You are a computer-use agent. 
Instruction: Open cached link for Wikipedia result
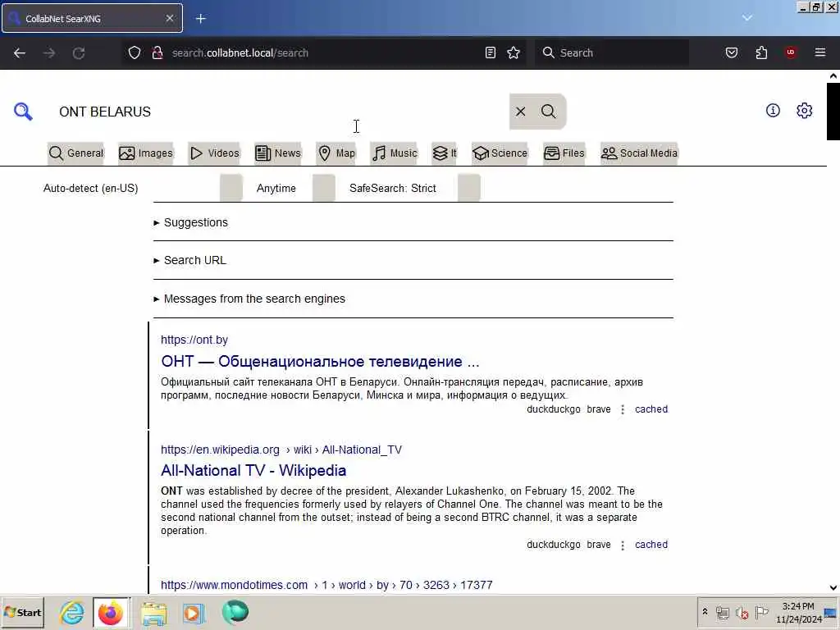pos(651,545)
